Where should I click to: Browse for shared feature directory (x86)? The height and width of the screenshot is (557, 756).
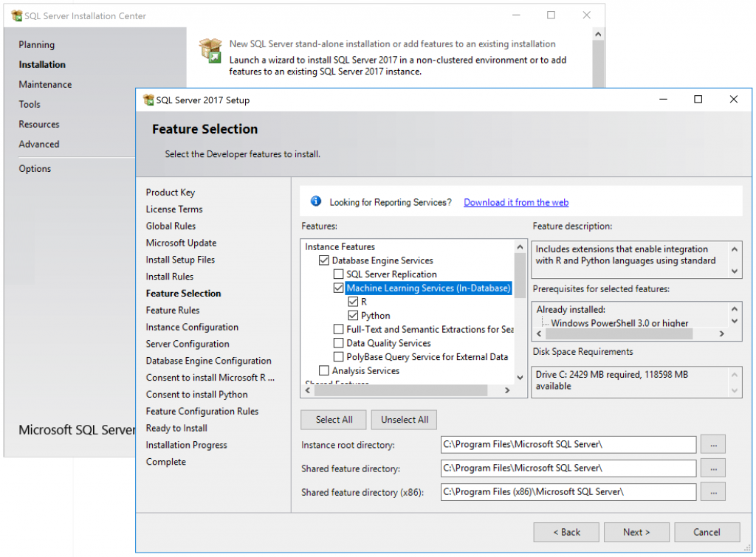pos(713,491)
